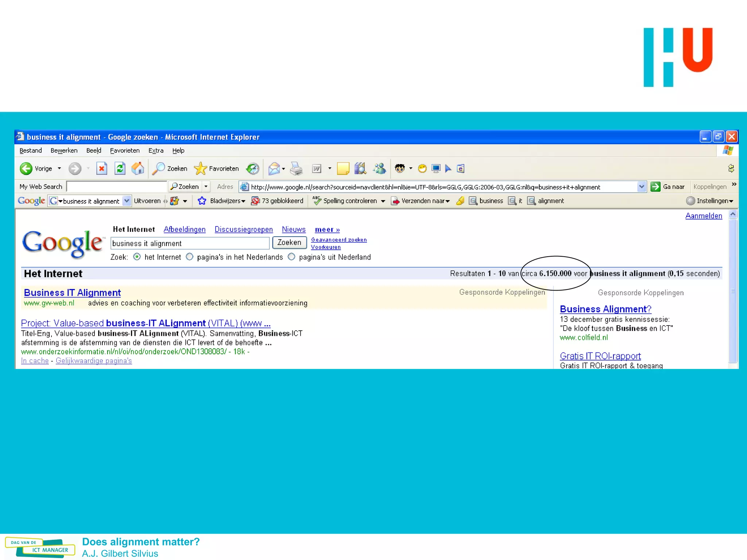
Task: Click the page vertical scrollbar
Action: click(x=732, y=290)
